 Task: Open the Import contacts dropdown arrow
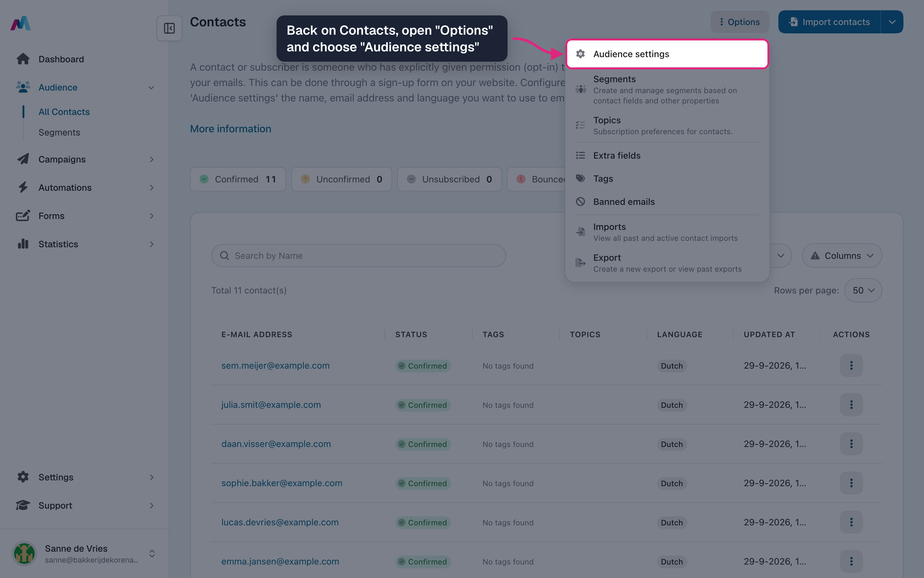(x=892, y=22)
